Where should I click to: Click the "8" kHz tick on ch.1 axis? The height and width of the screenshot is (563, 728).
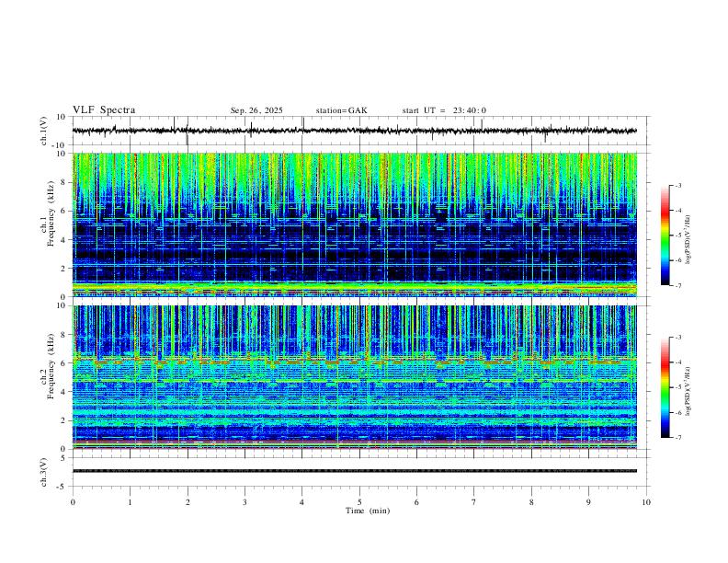(x=64, y=182)
